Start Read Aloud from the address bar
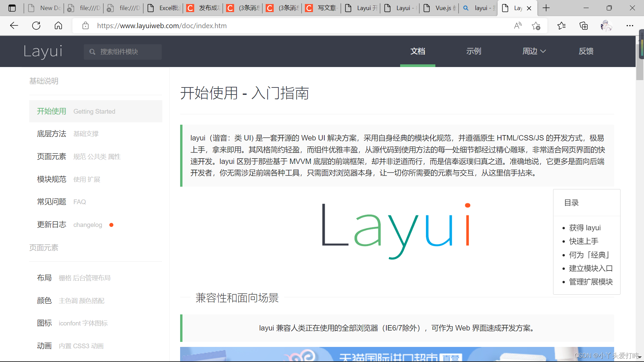Screen dimensions: 644x362 [x=518, y=25]
